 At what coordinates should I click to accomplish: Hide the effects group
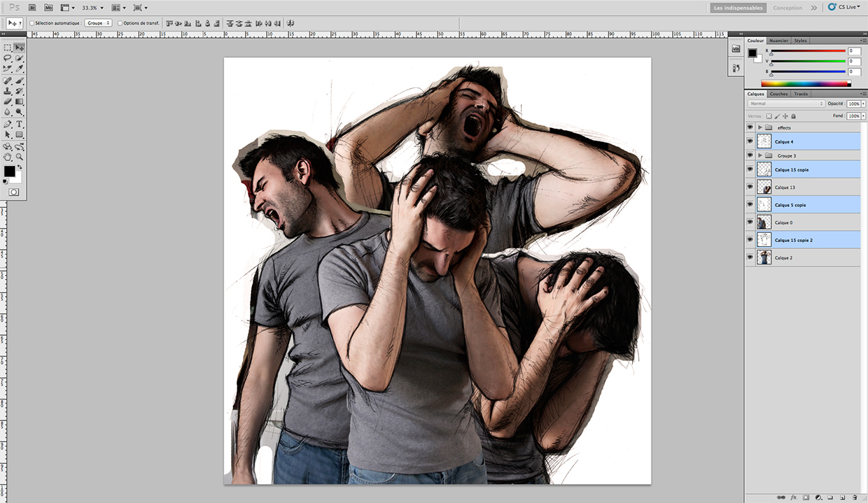750,127
